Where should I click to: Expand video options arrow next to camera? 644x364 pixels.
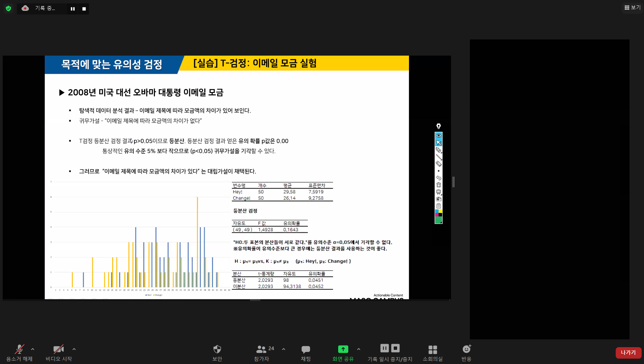(x=74, y=349)
